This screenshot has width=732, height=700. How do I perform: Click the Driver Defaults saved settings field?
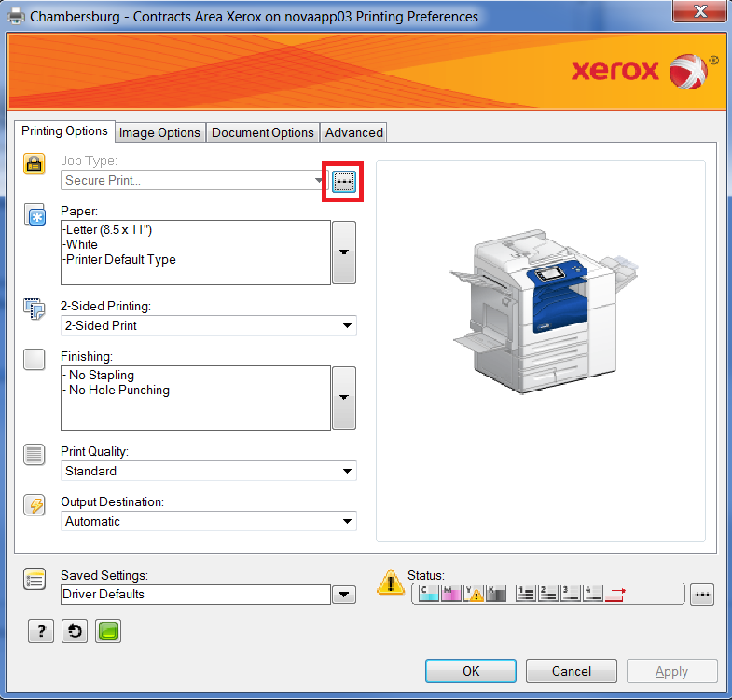(x=196, y=595)
